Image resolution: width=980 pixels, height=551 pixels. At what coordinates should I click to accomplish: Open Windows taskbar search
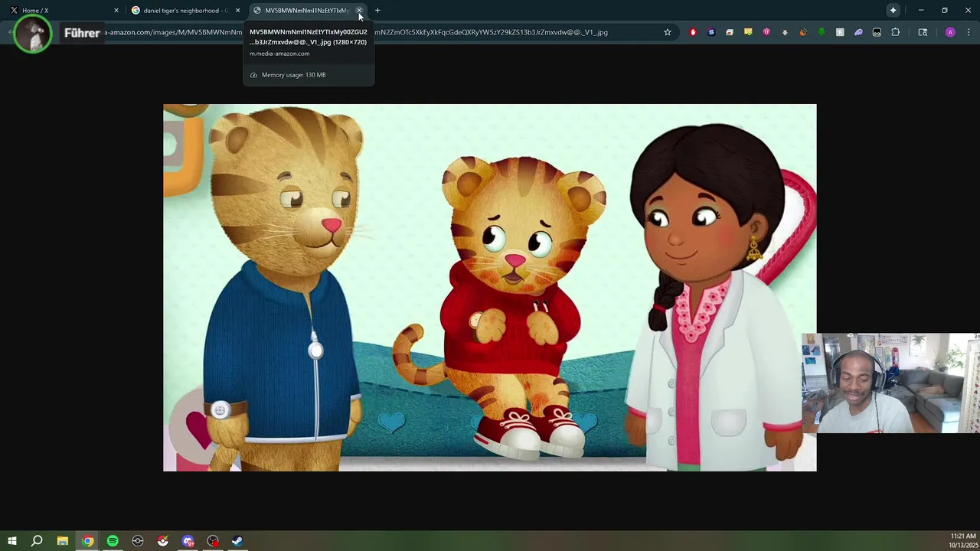[37, 541]
